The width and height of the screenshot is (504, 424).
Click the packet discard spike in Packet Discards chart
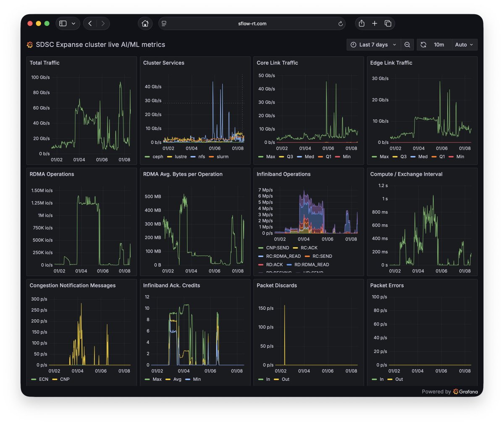click(x=285, y=335)
